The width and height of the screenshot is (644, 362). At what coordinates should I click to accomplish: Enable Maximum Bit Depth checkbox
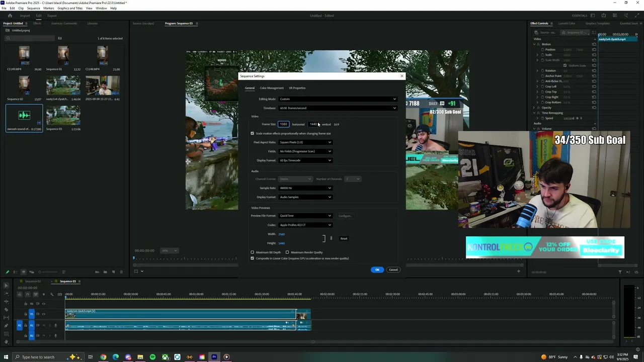click(253, 252)
